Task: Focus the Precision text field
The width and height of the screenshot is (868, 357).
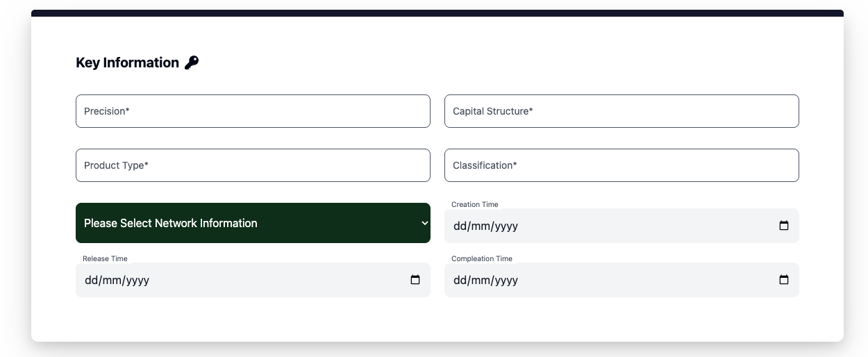Action: (253, 111)
